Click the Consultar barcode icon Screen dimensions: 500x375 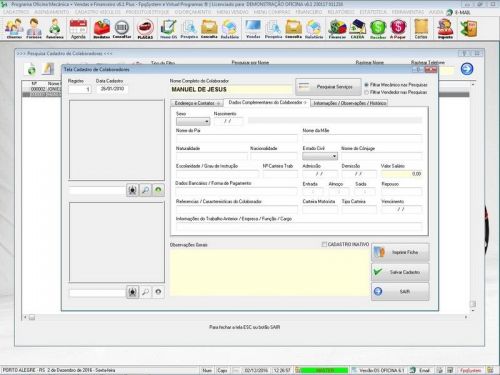(122, 29)
